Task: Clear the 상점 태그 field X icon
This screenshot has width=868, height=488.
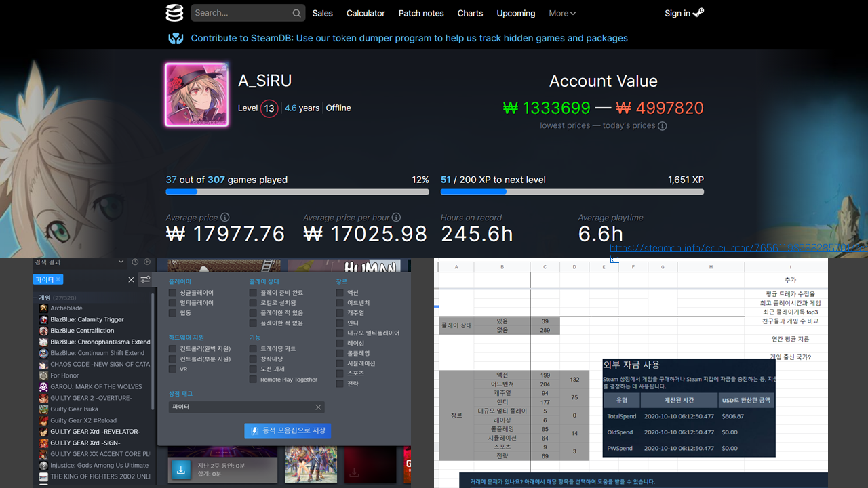Action: point(318,407)
